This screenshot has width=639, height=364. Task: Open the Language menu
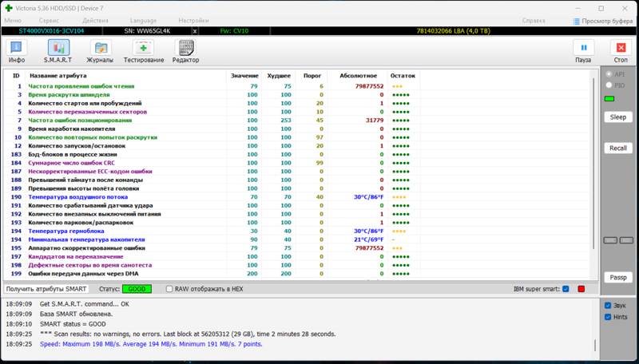144,19
